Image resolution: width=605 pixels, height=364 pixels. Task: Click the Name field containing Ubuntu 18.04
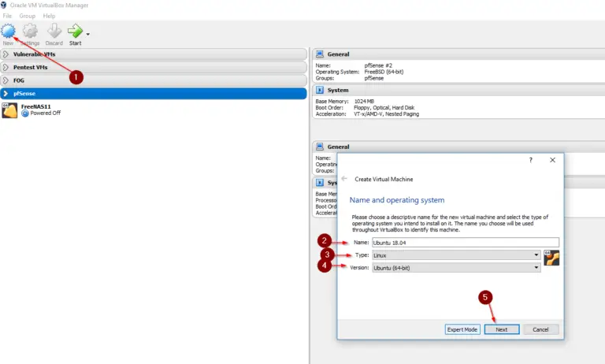coord(466,243)
